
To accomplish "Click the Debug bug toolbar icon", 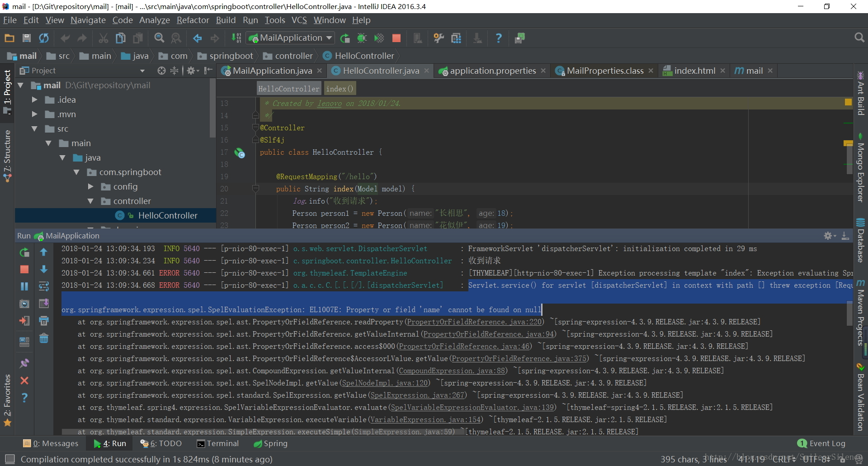I will click(x=362, y=38).
